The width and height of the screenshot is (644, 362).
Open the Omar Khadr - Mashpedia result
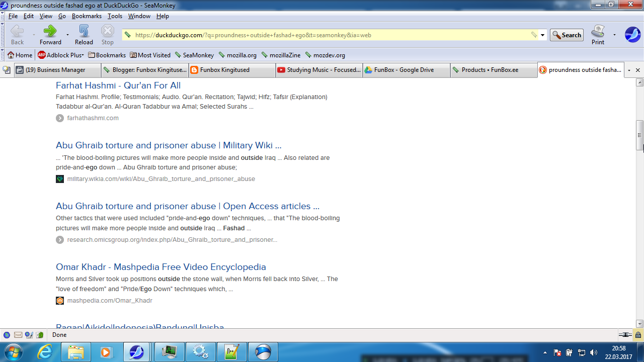pyautogui.click(x=161, y=267)
